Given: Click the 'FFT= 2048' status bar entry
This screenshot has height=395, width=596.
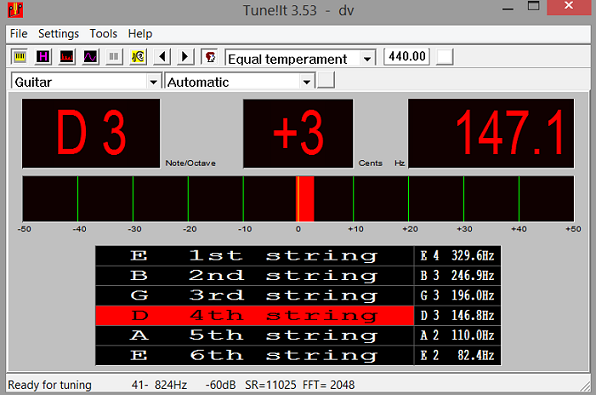Looking at the screenshot, I should (x=329, y=385).
